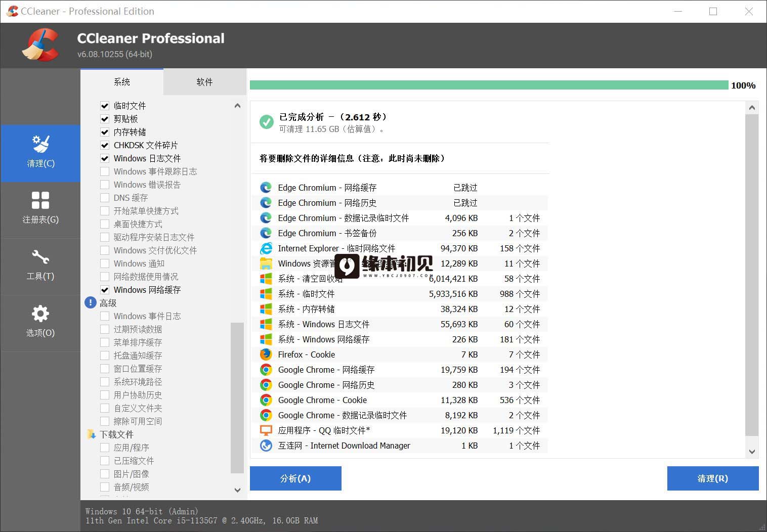Click the green analysis-complete checkmark icon
This screenshot has width=767, height=532.
[x=266, y=122]
